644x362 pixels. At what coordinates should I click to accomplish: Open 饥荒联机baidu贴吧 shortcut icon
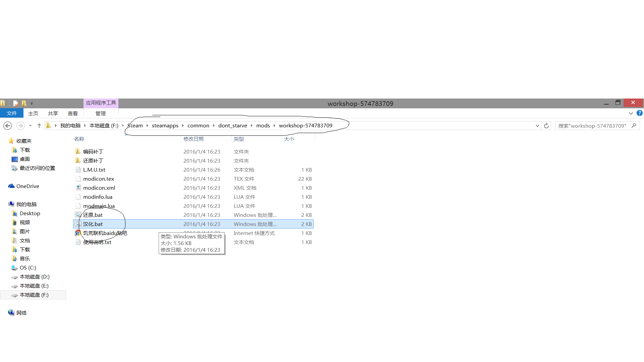[78, 233]
